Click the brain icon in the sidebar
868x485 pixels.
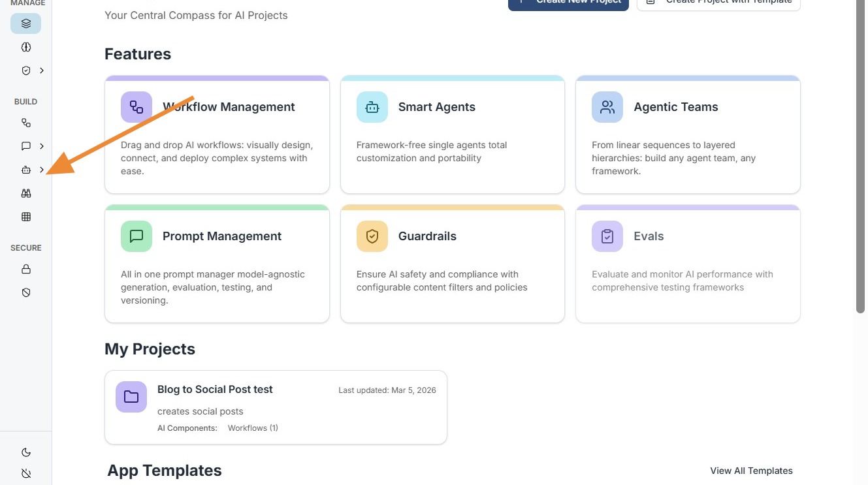(x=26, y=47)
